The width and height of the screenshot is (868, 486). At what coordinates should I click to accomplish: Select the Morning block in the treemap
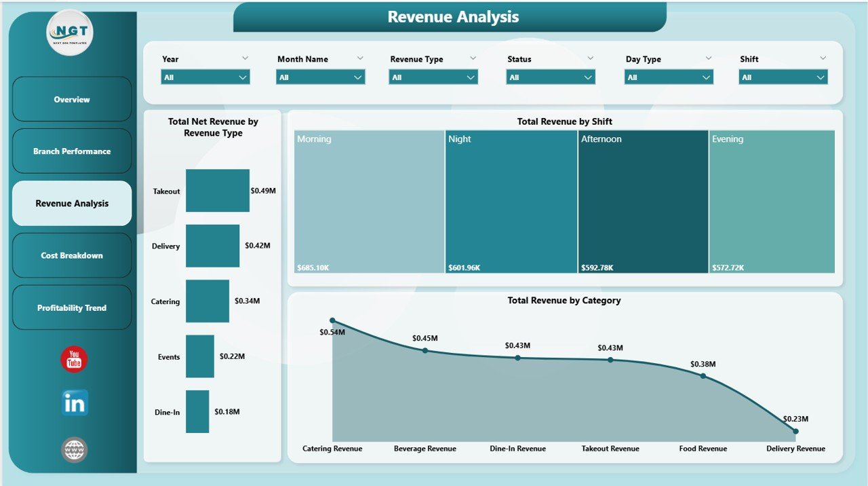pos(368,201)
